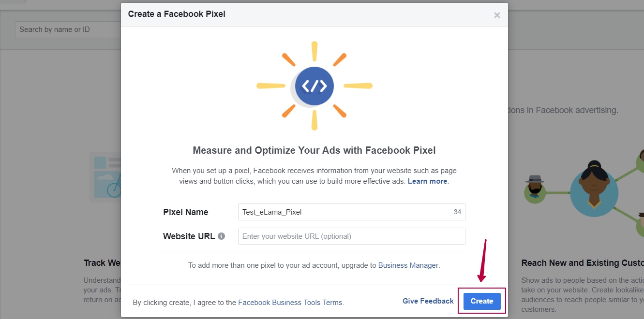The width and height of the screenshot is (644, 319).
Task: Click the Website URL info icon
Action: (221, 236)
